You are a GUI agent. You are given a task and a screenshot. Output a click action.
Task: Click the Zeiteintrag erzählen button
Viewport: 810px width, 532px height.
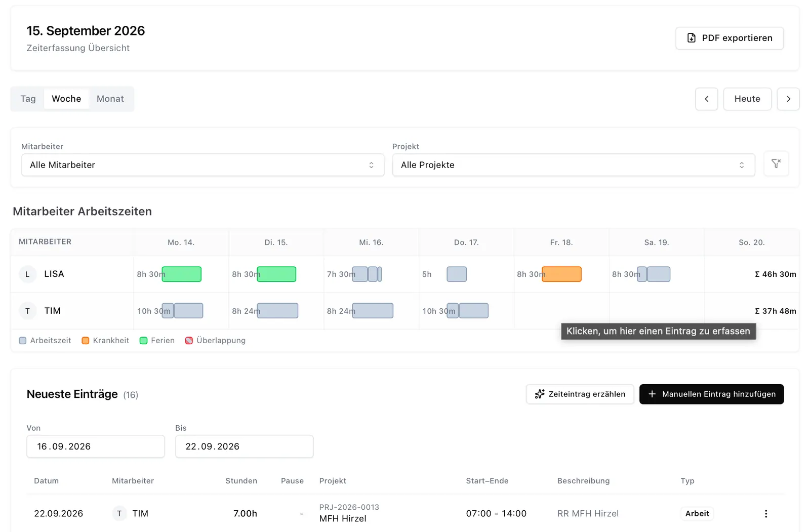tap(580, 394)
